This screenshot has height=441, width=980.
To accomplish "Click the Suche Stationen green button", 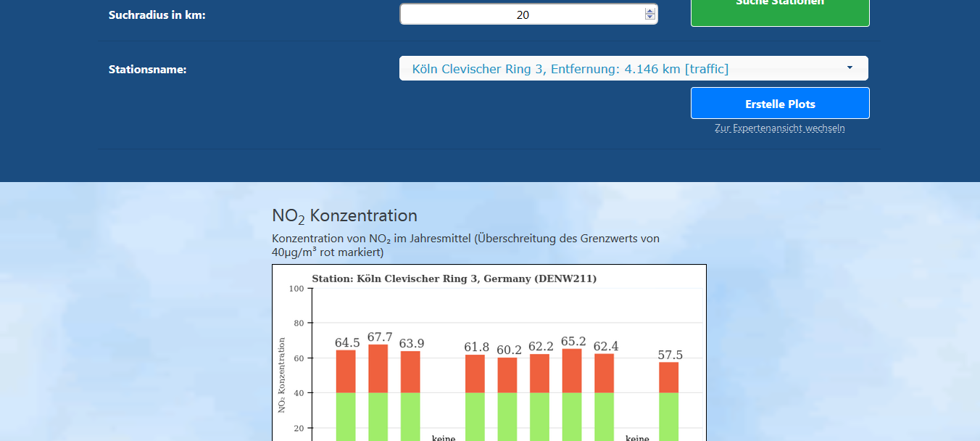I will pos(780,12).
